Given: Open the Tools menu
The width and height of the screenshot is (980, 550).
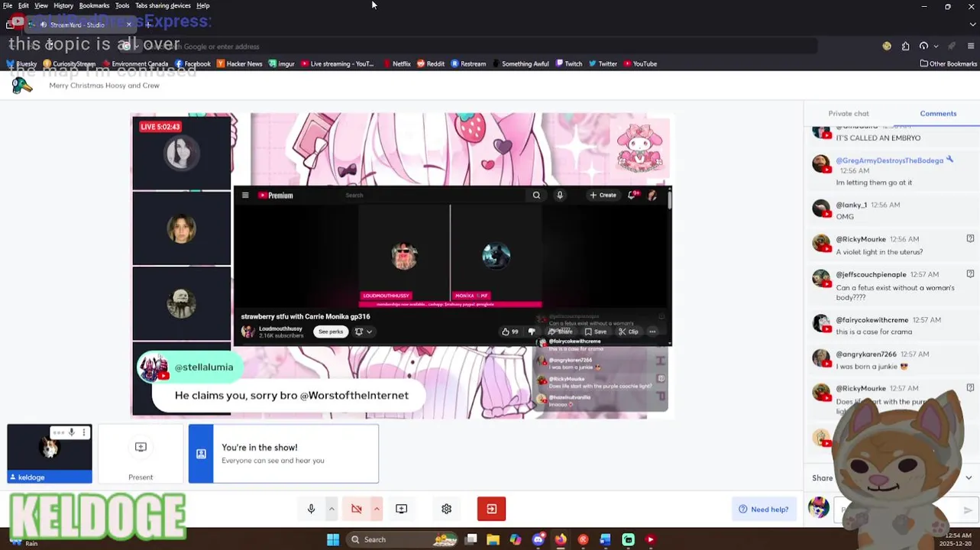Looking at the screenshot, I should [x=122, y=5].
